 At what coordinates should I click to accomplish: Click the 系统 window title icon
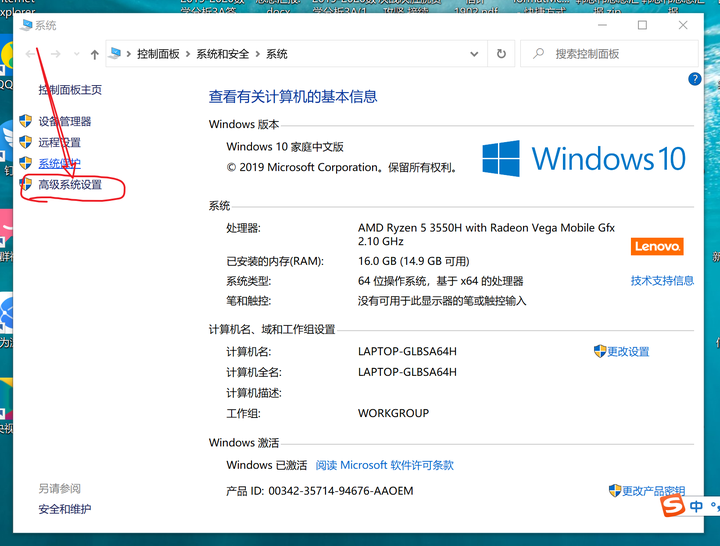pyautogui.click(x=26, y=25)
